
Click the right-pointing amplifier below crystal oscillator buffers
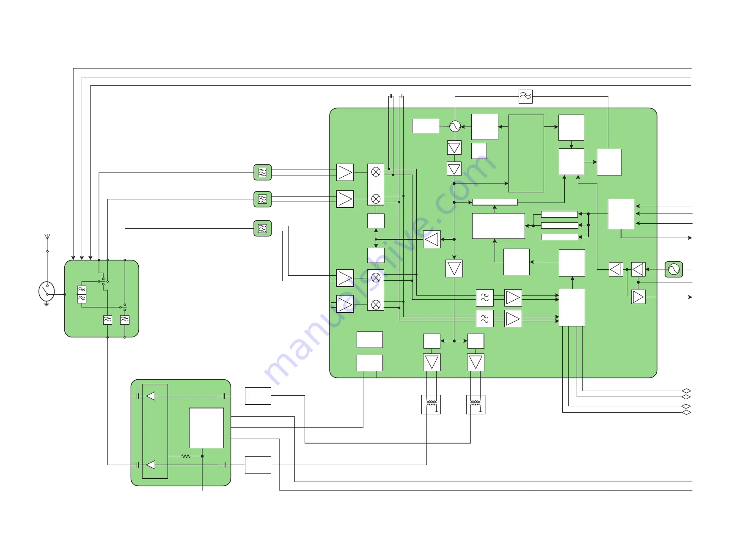(x=638, y=297)
